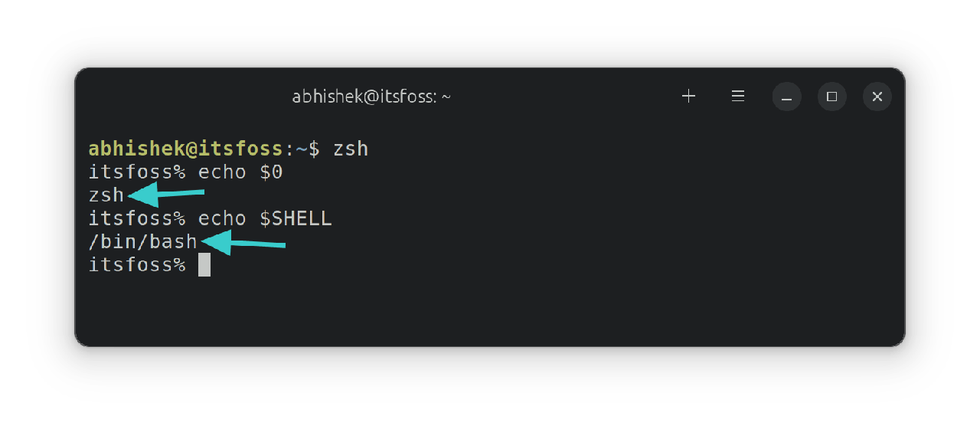This screenshot has height=429, width=980.
Task: Open the terminal hamburger menu
Action: [738, 97]
